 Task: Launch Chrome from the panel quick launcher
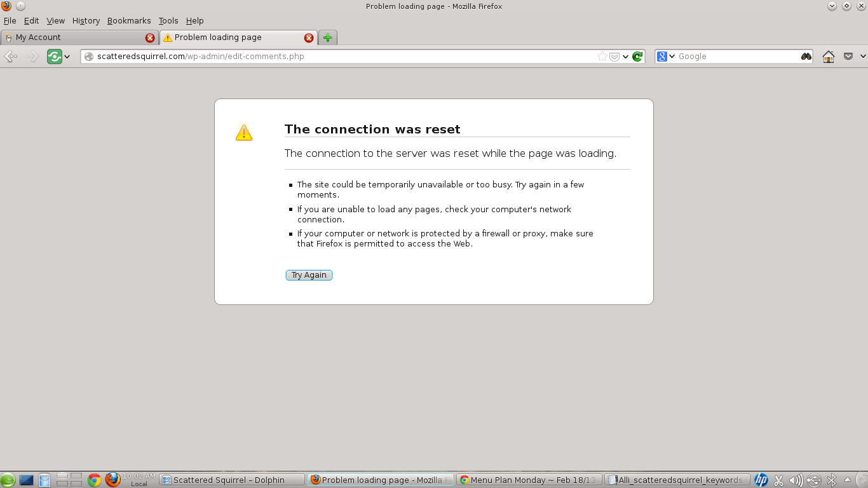pos(95,480)
